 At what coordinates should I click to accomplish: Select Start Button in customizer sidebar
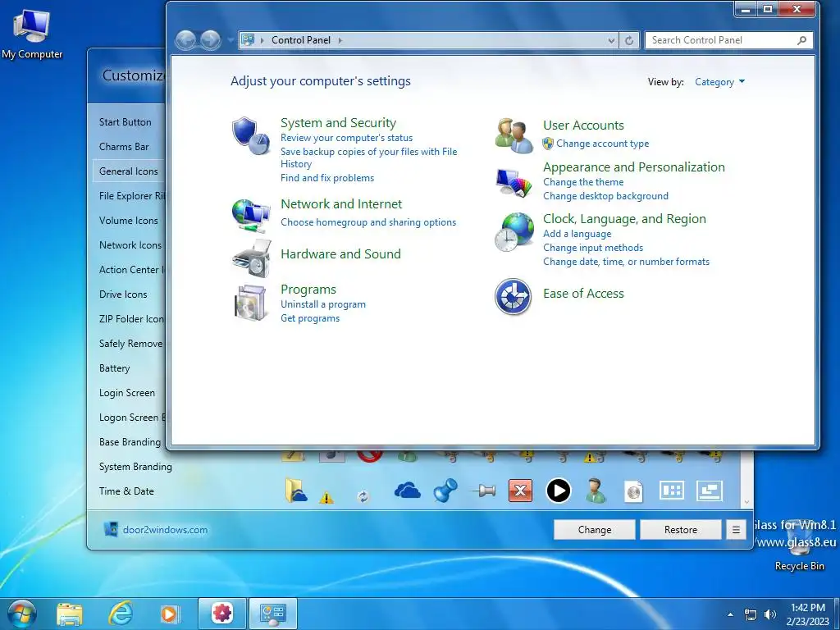click(126, 122)
